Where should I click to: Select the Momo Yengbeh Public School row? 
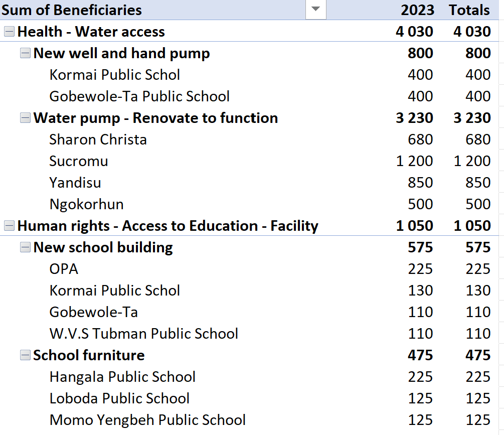(x=147, y=420)
